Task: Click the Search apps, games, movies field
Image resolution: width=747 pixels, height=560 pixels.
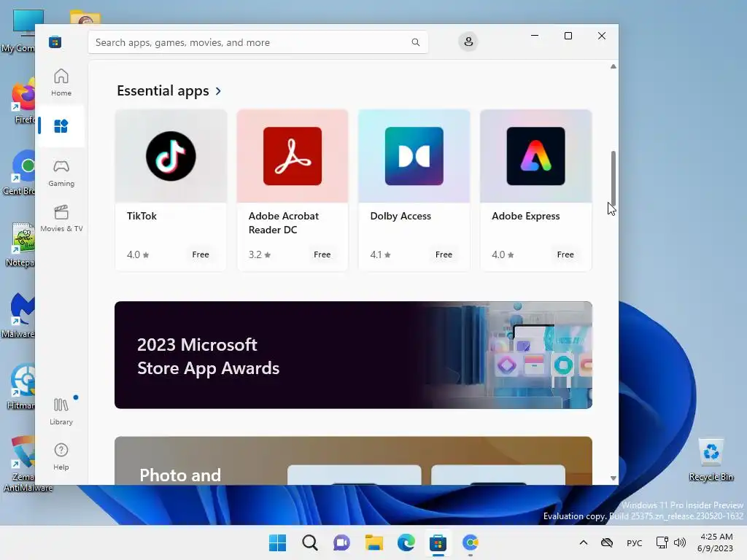Action: (x=258, y=42)
